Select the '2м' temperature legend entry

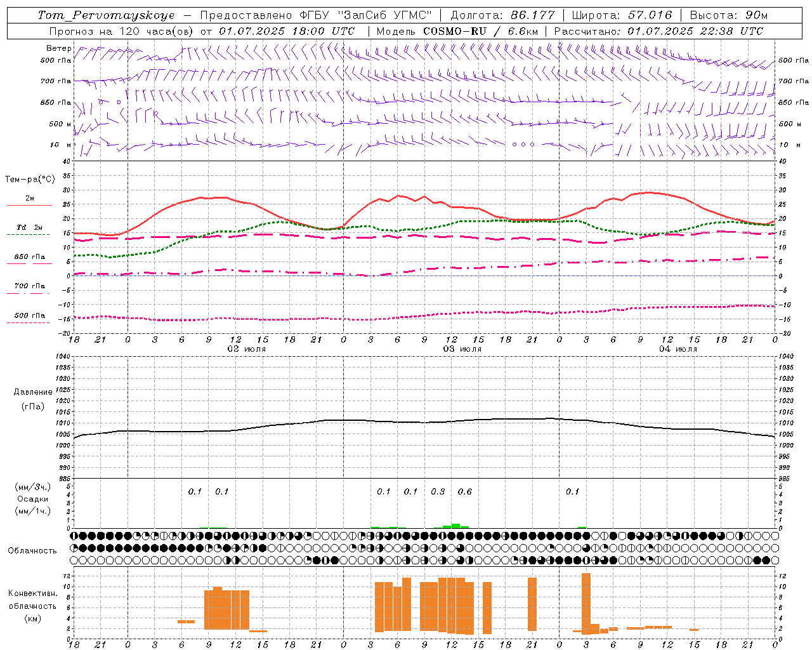(30, 198)
